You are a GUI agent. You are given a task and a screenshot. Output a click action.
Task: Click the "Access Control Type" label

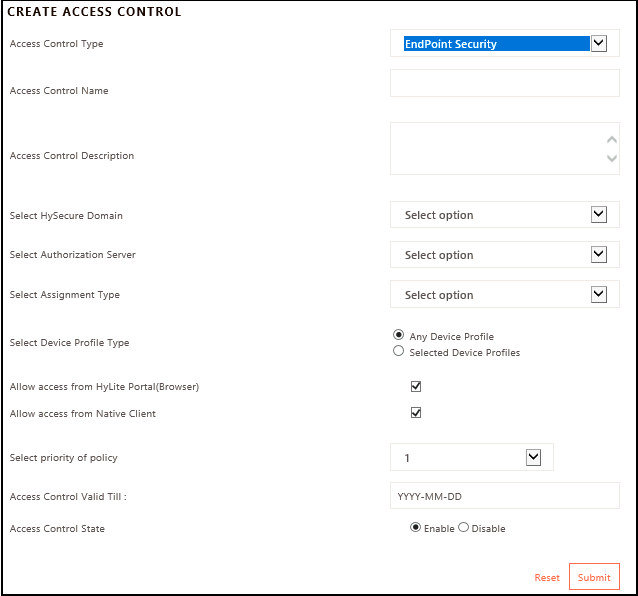(x=57, y=44)
